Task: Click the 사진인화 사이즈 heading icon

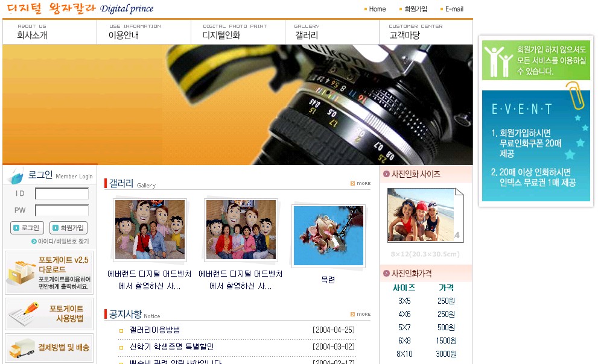Action: (x=386, y=174)
